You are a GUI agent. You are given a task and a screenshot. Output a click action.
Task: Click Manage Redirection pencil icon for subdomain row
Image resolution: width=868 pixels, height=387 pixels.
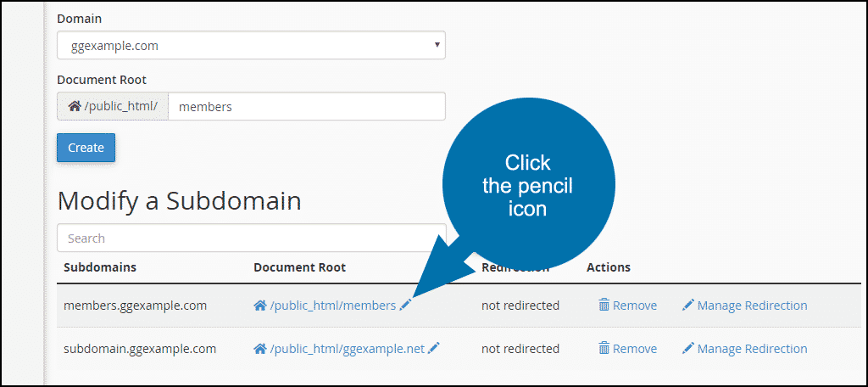pyautogui.click(x=687, y=348)
